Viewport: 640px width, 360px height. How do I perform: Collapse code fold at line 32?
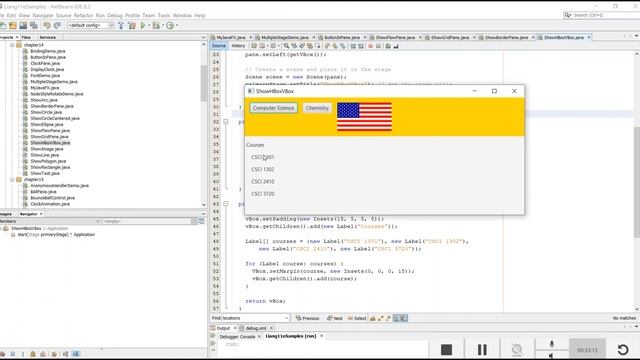pyautogui.click(x=225, y=122)
